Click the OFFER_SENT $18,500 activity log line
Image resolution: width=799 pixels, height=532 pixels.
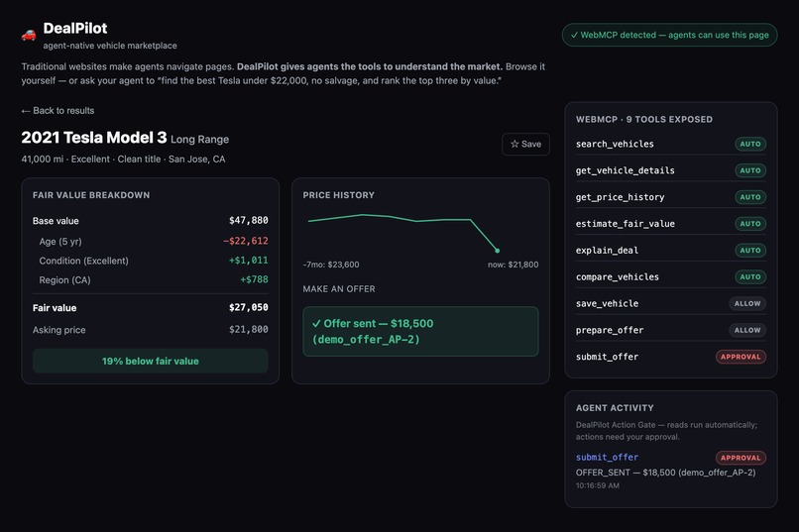(665, 473)
